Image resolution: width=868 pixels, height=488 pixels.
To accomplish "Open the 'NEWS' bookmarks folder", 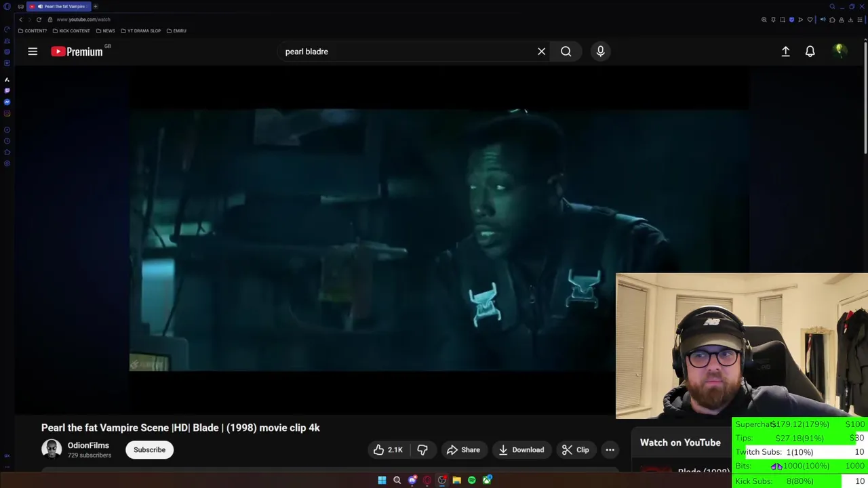I will [106, 30].
